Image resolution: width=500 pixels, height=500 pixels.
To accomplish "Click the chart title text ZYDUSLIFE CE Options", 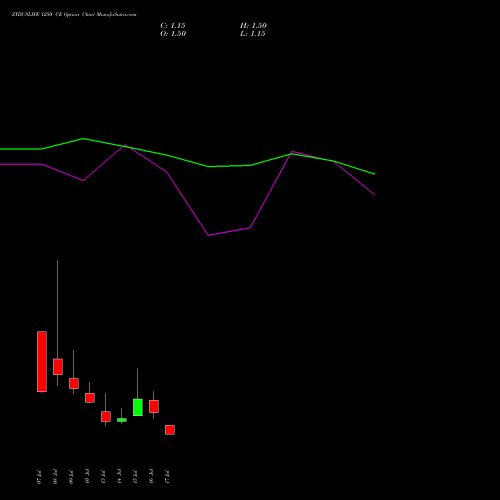I will [x=74, y=15].
